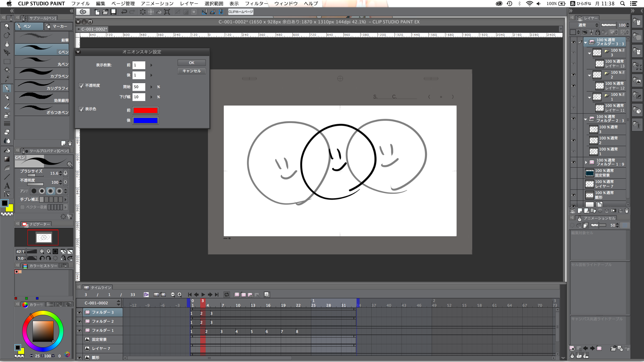
Task: Uncheck the 表示色 checkbox
Action: pyautogui.click(x=81, y=109)
